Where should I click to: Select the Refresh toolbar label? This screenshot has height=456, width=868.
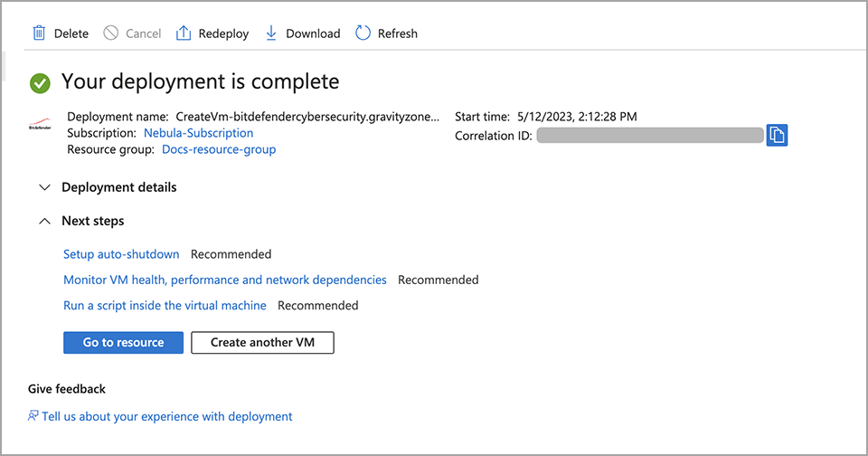[x=398, y=33]
